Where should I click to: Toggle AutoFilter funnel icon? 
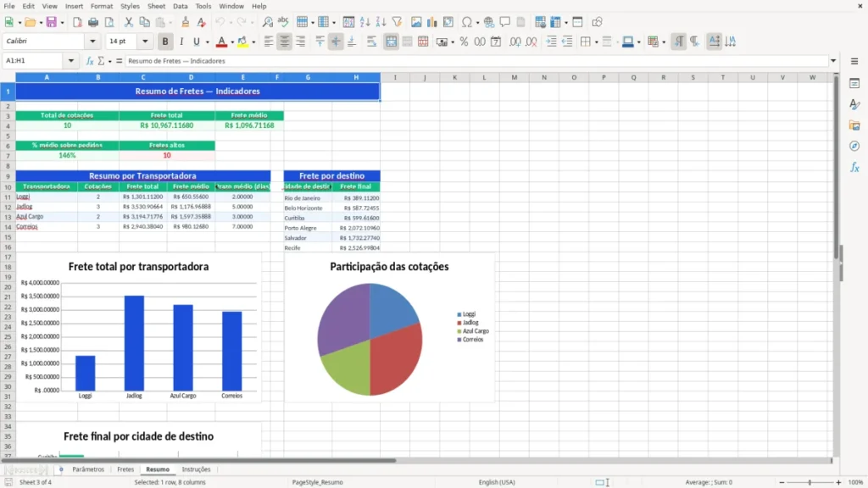[397, 22]
